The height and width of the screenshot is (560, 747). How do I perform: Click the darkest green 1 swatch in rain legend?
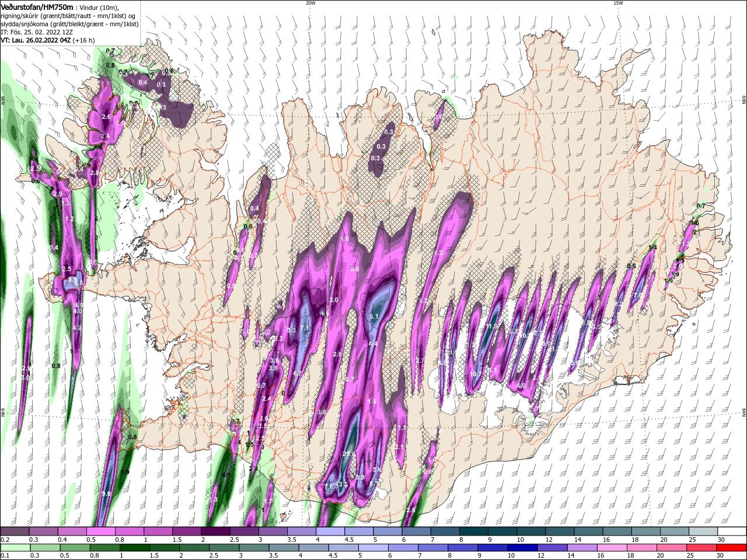pos(135,548)
